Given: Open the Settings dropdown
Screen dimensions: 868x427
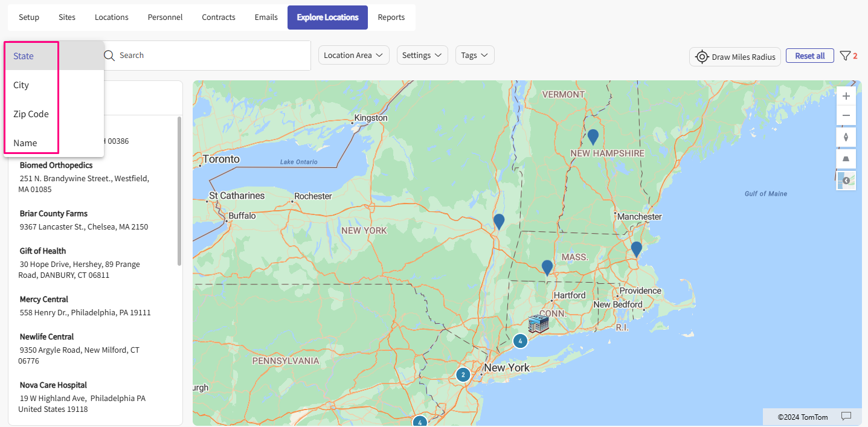Looking at the screenshot, I should tap(422, 55).
